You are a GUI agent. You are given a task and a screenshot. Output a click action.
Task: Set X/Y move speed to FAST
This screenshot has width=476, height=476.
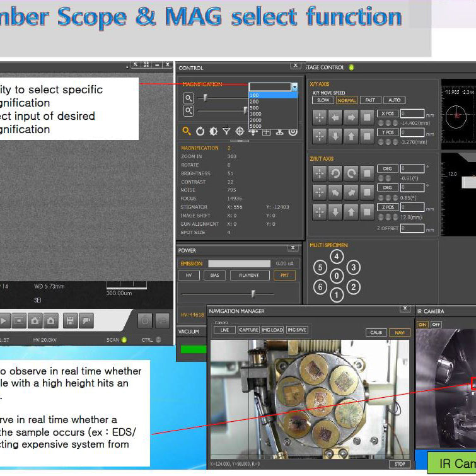[x=370, y=100]
